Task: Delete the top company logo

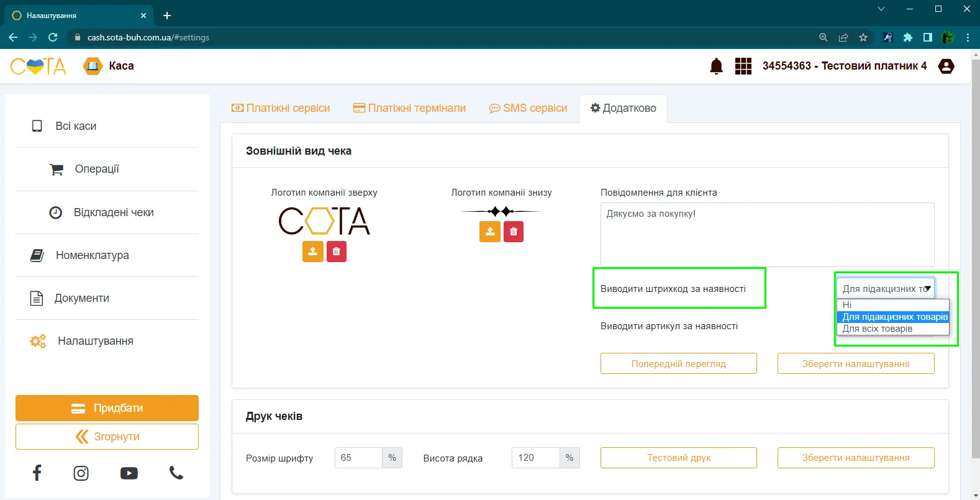Action: tap(337, 252)
